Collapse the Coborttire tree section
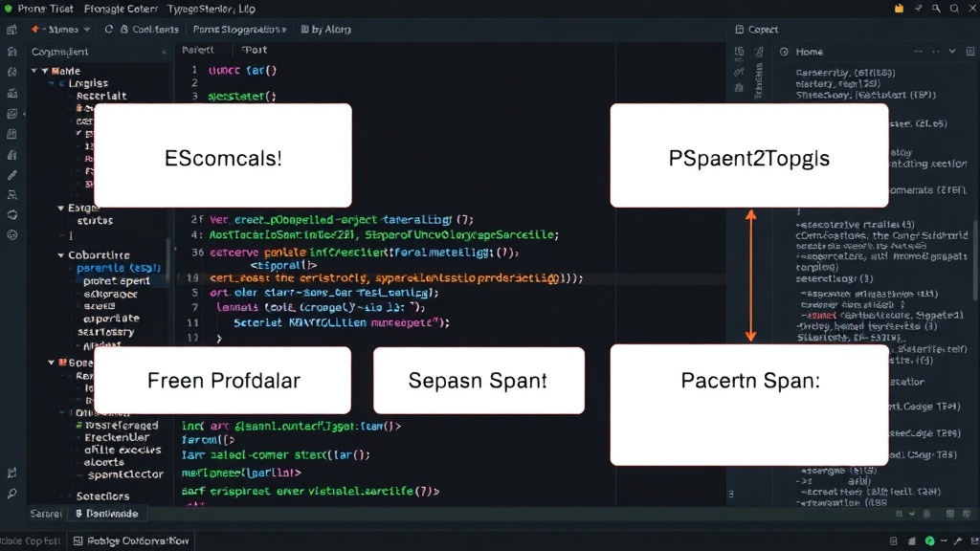980x551 pixels. 60,254
